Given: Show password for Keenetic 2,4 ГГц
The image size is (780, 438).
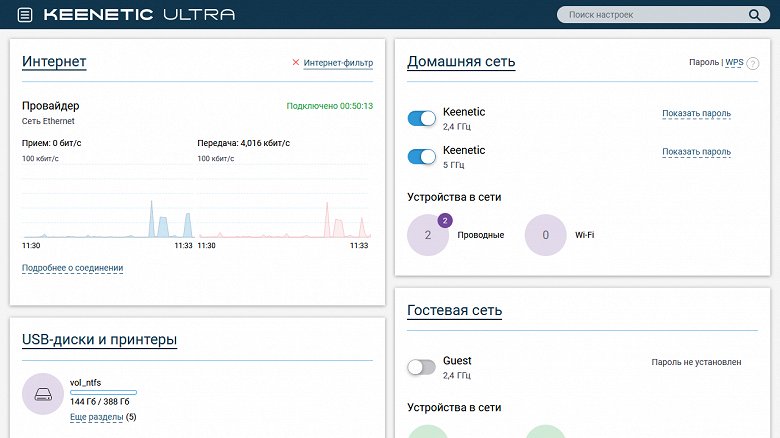Looking at the screenshot, I should pyautogui.click(x=696, y=113).
